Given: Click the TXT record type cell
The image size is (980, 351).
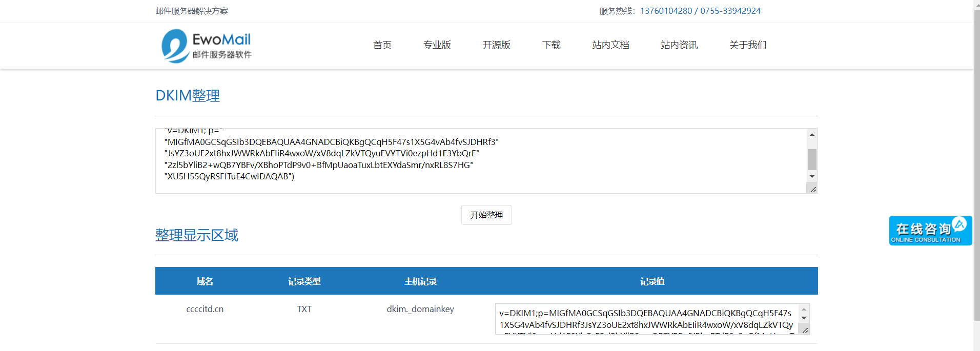Looking at the screenshot, I should coord(304,309).
